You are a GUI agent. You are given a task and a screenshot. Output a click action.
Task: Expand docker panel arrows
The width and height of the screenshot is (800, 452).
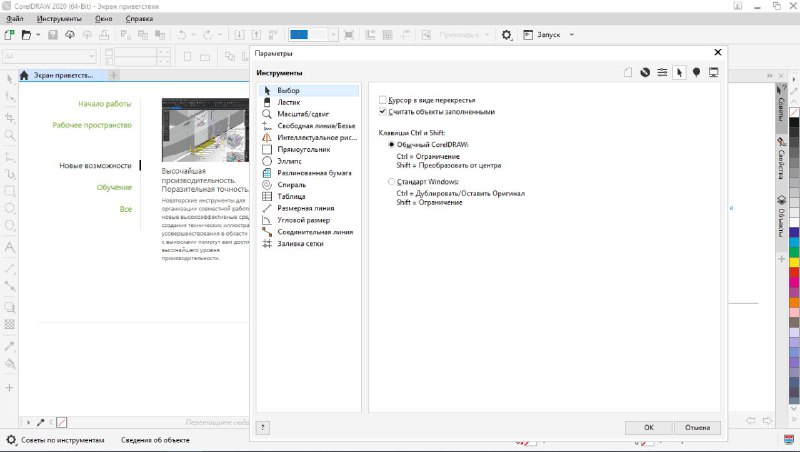(x=770, y=76)
